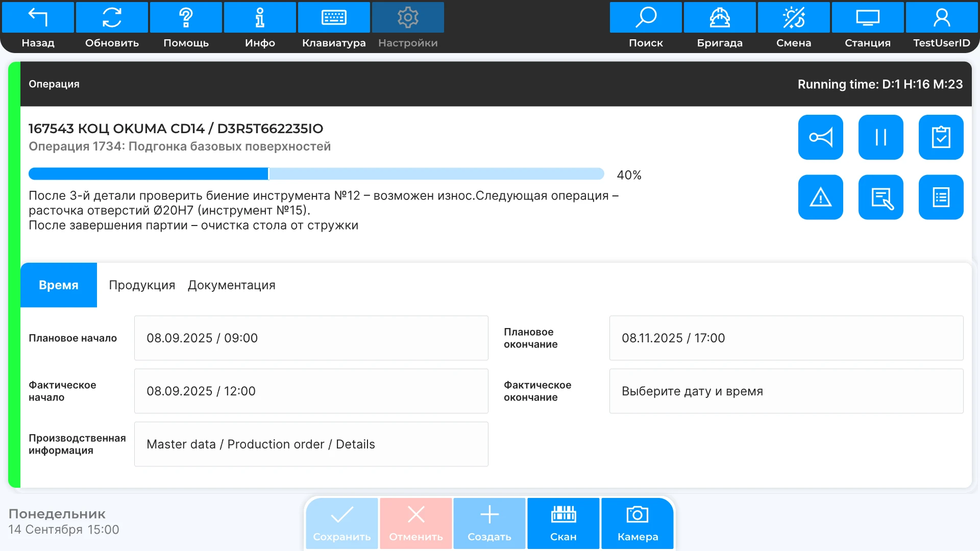This screenshot has height=551, width=980.
Task: Edit the Плановое начало date field
Action: tap(311, 338)
